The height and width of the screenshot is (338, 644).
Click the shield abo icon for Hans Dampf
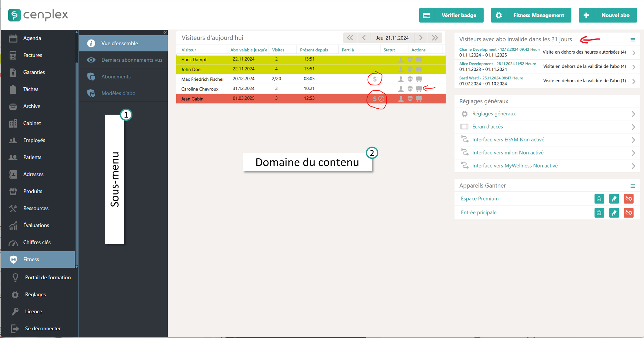tap(410, 59)
